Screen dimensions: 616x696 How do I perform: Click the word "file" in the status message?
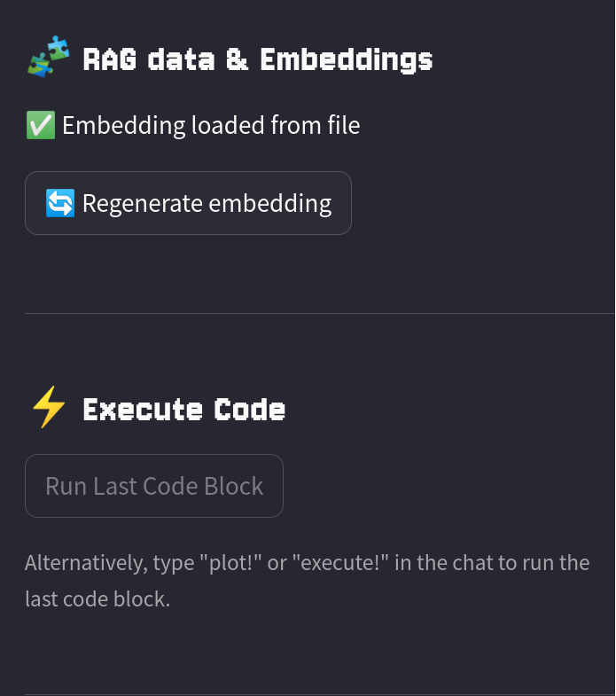[x=341, y=126]
